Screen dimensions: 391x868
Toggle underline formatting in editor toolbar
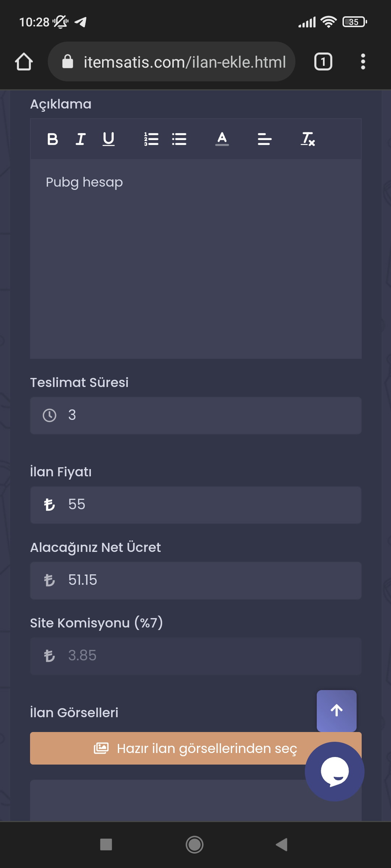click(x=108, y=139)
